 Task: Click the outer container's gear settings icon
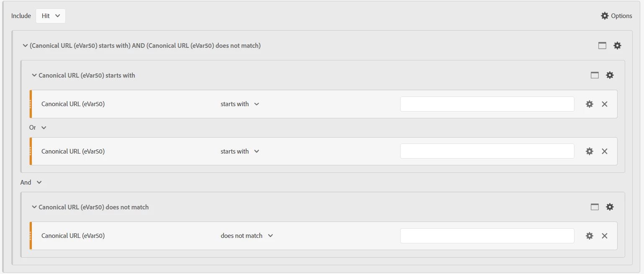tap(617, 45)
